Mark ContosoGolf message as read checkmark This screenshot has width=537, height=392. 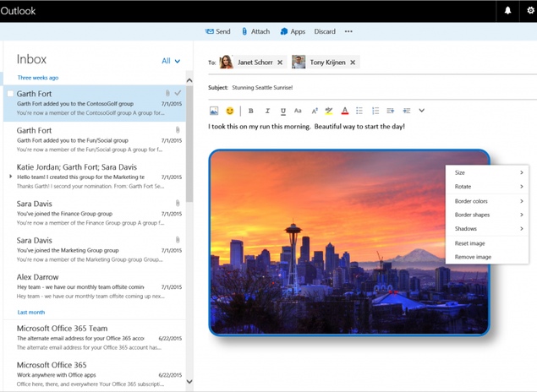point(178,93)
